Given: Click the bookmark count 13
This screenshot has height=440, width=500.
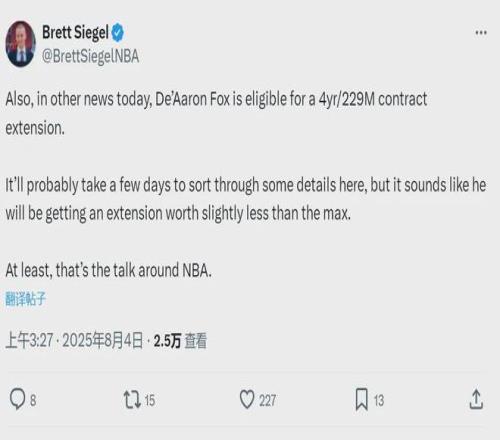Looking at the screenshot, I should 379,400.
